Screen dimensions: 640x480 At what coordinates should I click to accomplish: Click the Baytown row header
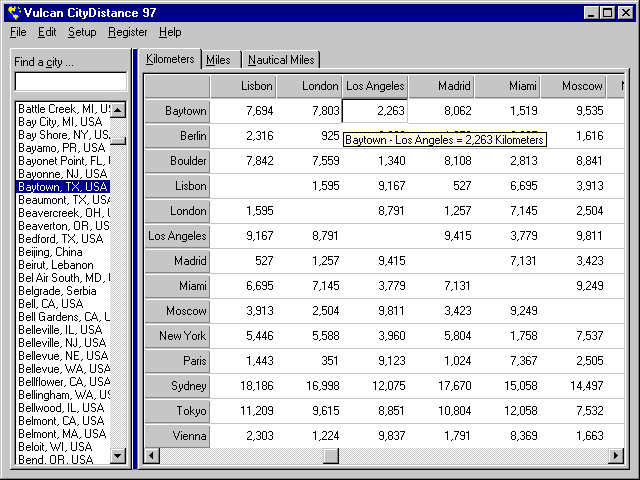tap(178, 111)
